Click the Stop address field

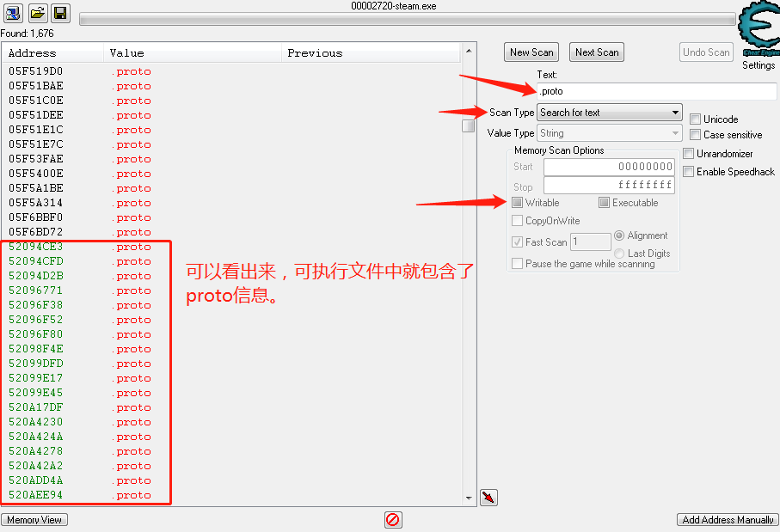pyautogui.click(x=610, y=186)
